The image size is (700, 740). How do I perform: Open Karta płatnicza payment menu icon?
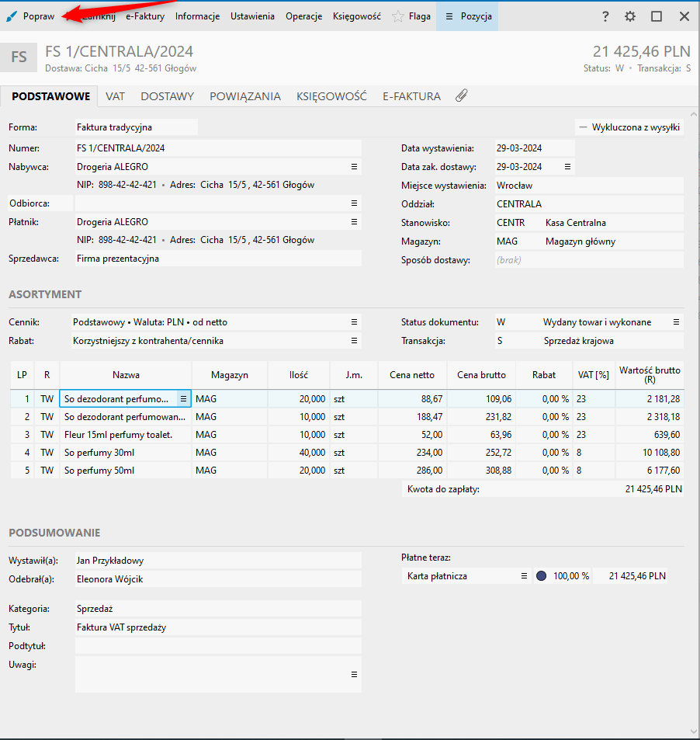pyautogui.click(x=524, y=575)
